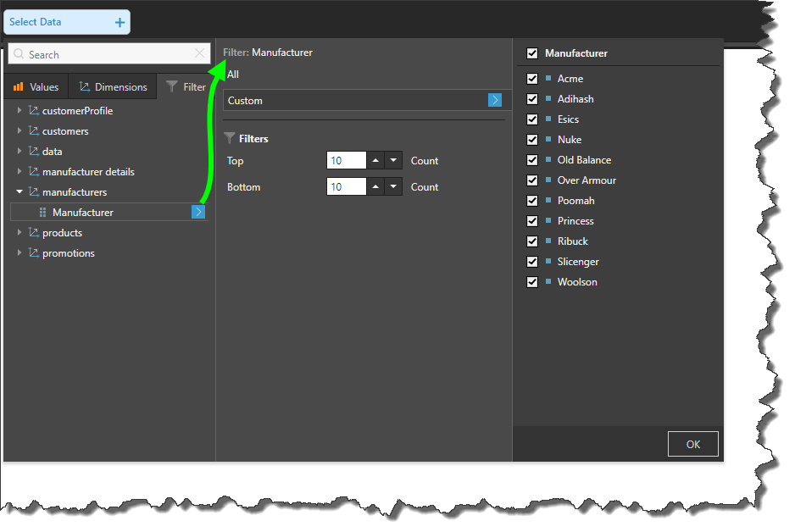The width and height of the screenshot is (795, 532).
Task: Click the Dimensions axis icon
Action: [84, 86]
